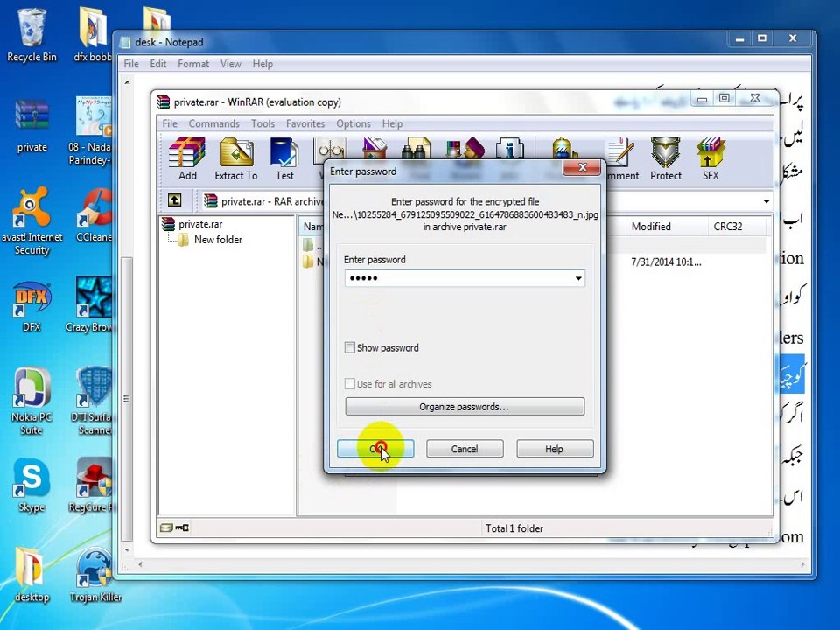Click 'Total 1 folder' status bar text
Viewport: 840px width, 630px height.
pos(514,528)
